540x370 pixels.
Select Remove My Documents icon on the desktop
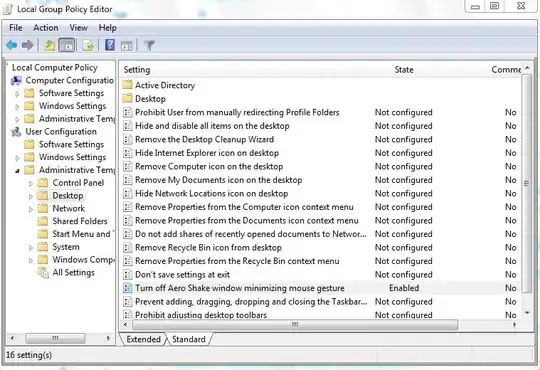[x=218, y=180]
